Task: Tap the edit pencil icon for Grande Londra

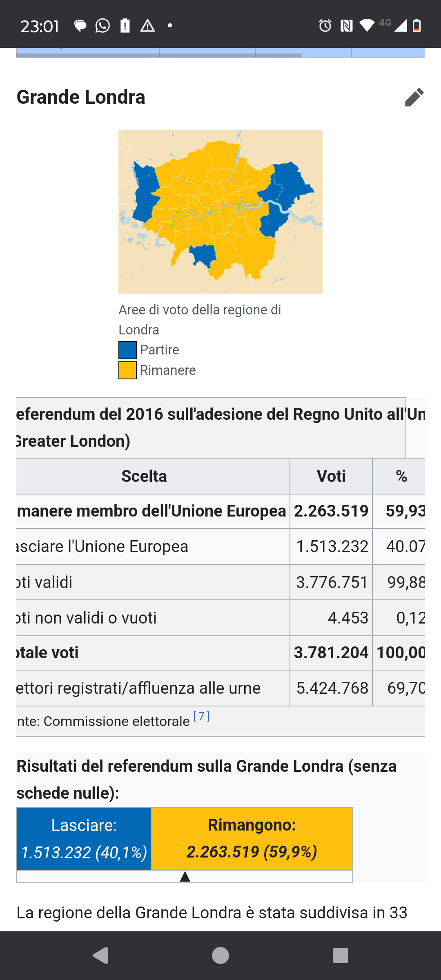Action: pos(414,97)
